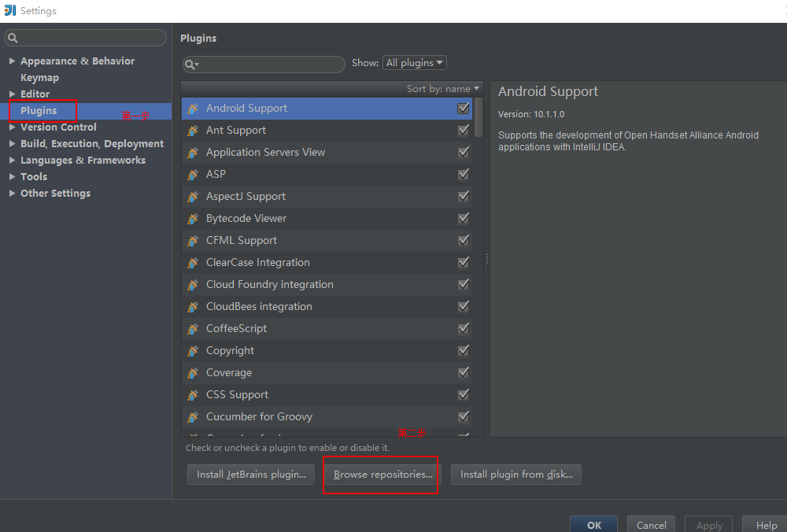
Task: Select the CSS Support plugin row
Action: (x=327, y=395)
